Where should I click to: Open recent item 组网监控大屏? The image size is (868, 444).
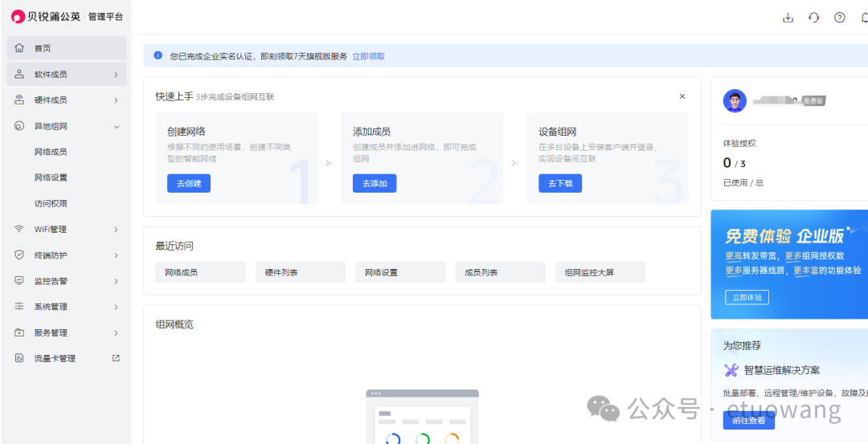[600, 272]
